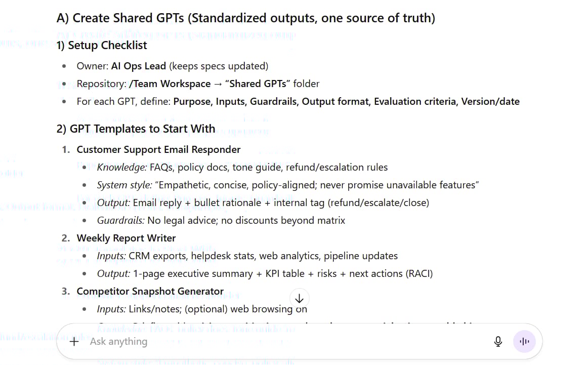Click the "Weekly Report Writer" list item
Viewport: 588px width, 365px height.
[126, 238]
